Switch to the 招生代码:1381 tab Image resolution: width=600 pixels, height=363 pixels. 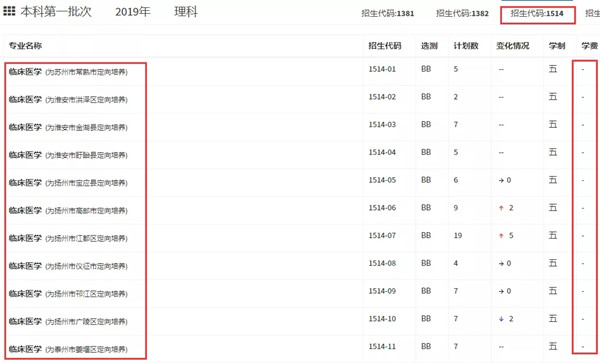click(388, 13)
